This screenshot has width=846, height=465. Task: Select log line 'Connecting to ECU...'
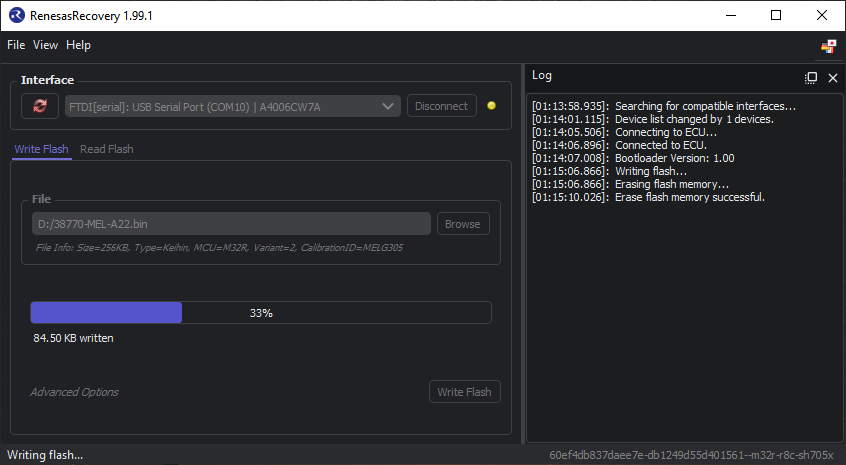(x=624, y=132)
